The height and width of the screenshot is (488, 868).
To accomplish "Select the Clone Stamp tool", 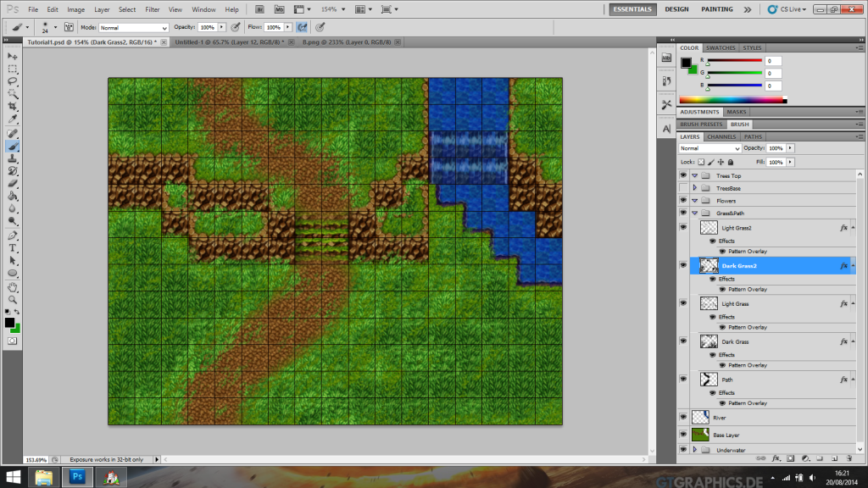I will click(12, 158).
